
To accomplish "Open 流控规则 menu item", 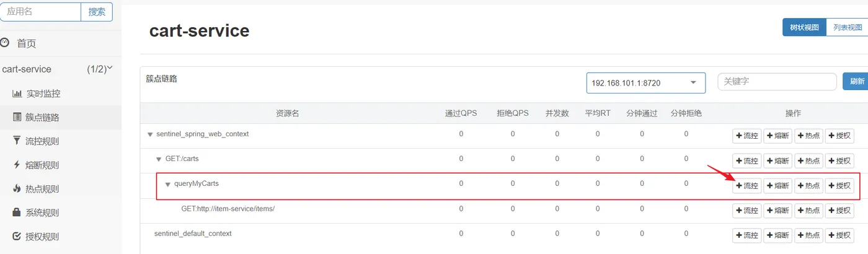I will 42,141.
